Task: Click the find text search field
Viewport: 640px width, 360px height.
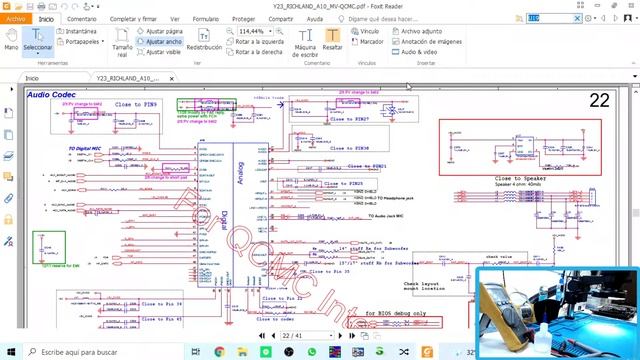Action: [549, 18]
